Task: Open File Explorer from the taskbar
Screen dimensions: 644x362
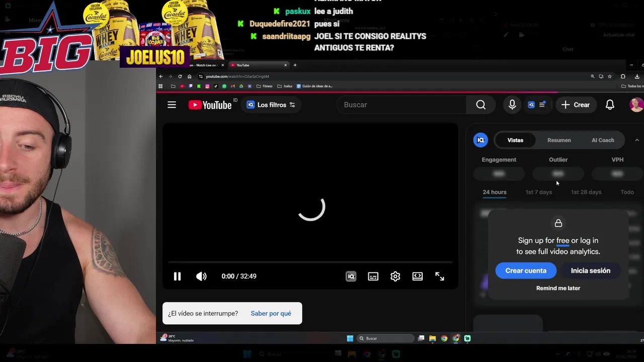Action: [x=432, y=338]
